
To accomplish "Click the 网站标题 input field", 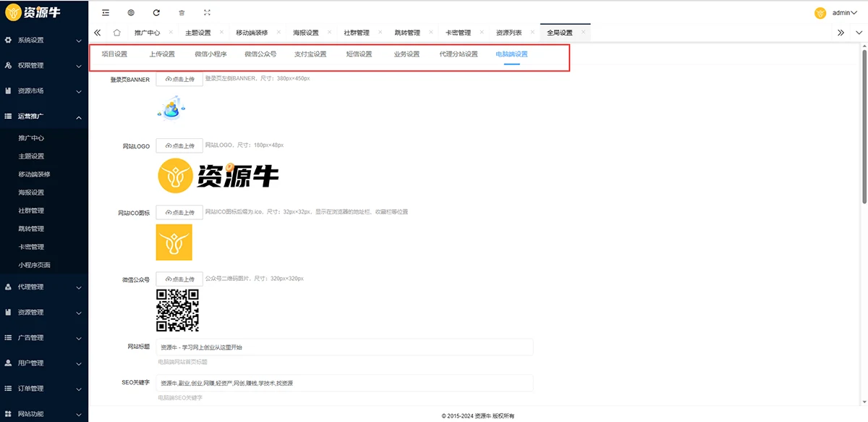I will 344,347.
